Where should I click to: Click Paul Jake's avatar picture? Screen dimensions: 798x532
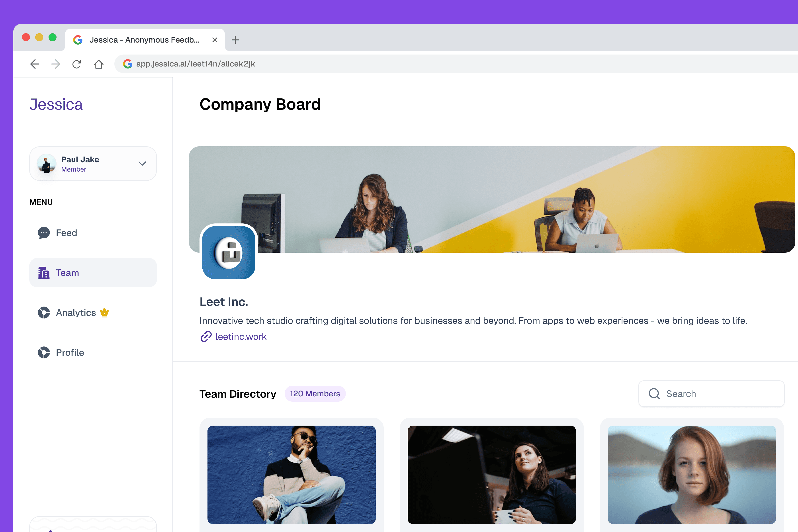click(x=47, y=164)
